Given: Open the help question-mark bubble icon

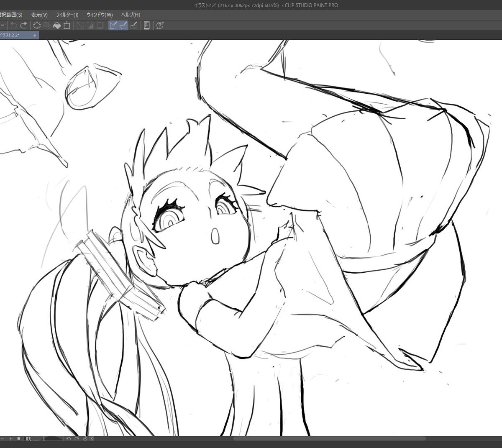Looking at the screenshot, I should [159, 26].
